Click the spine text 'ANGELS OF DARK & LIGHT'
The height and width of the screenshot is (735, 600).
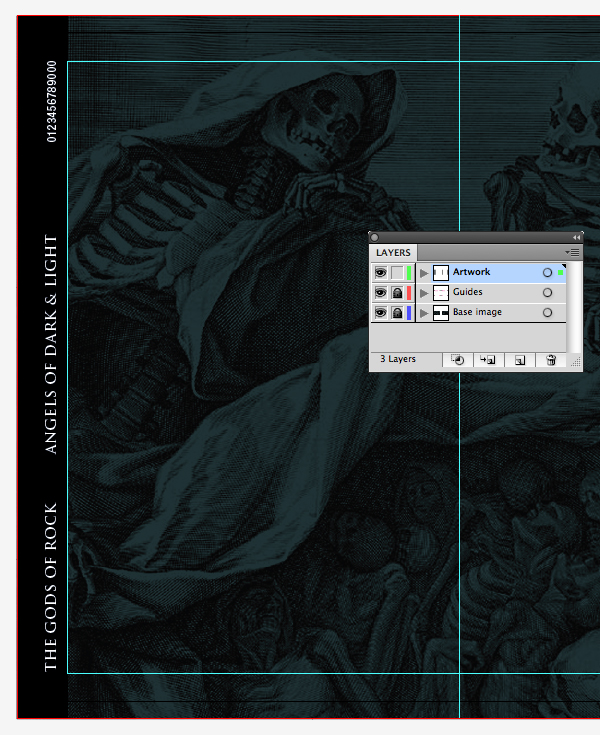coord(51,345)
